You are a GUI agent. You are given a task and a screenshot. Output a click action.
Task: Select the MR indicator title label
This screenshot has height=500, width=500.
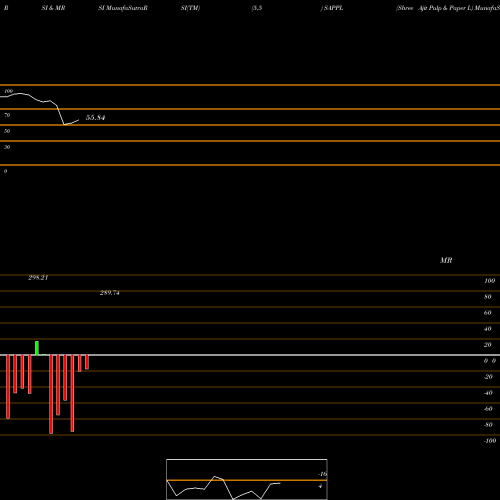point(446,260)
